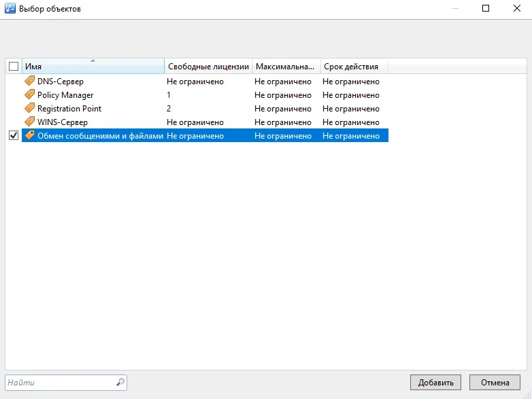Uncheck the Обмен сообщениями и файлами checkbox

pos(14,135)
